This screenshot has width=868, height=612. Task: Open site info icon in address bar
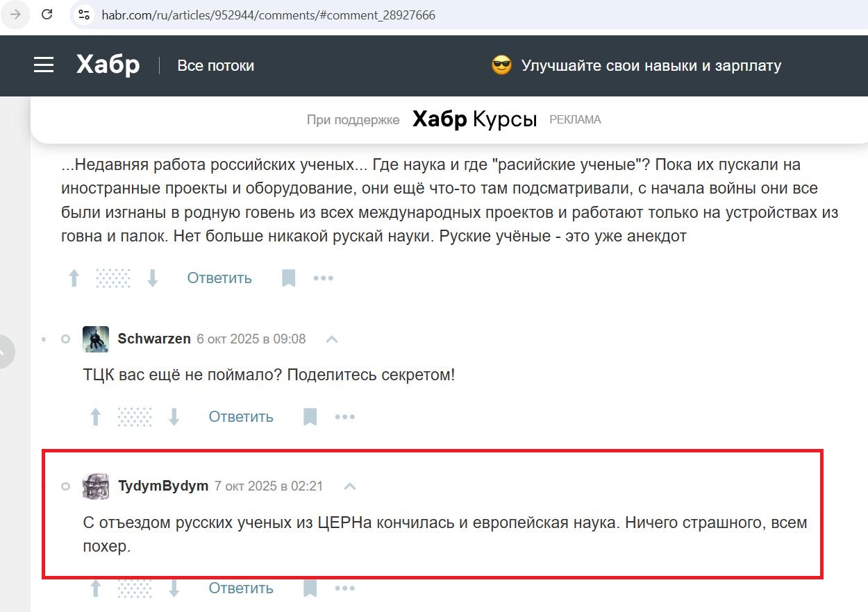(x=85, y=15)
